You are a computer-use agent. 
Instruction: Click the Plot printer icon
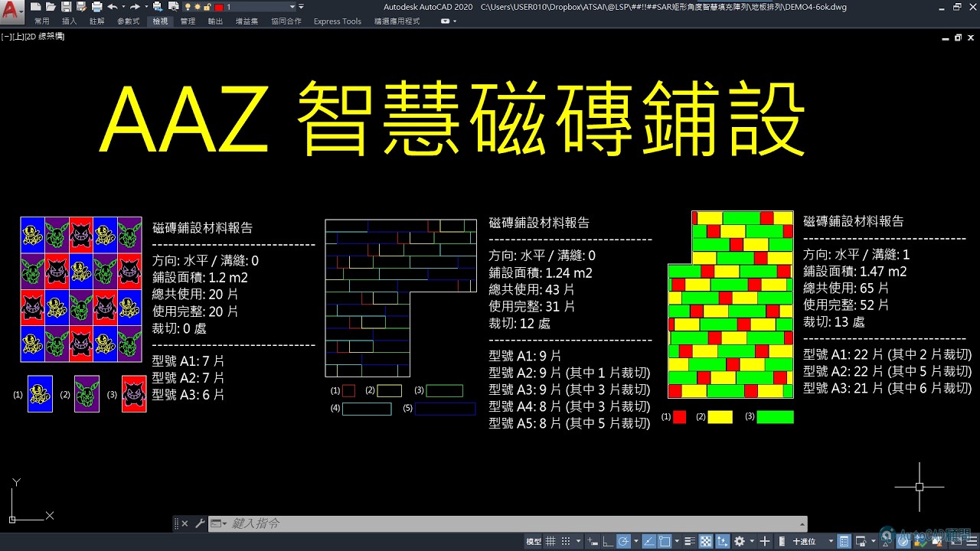pos(97,6)
